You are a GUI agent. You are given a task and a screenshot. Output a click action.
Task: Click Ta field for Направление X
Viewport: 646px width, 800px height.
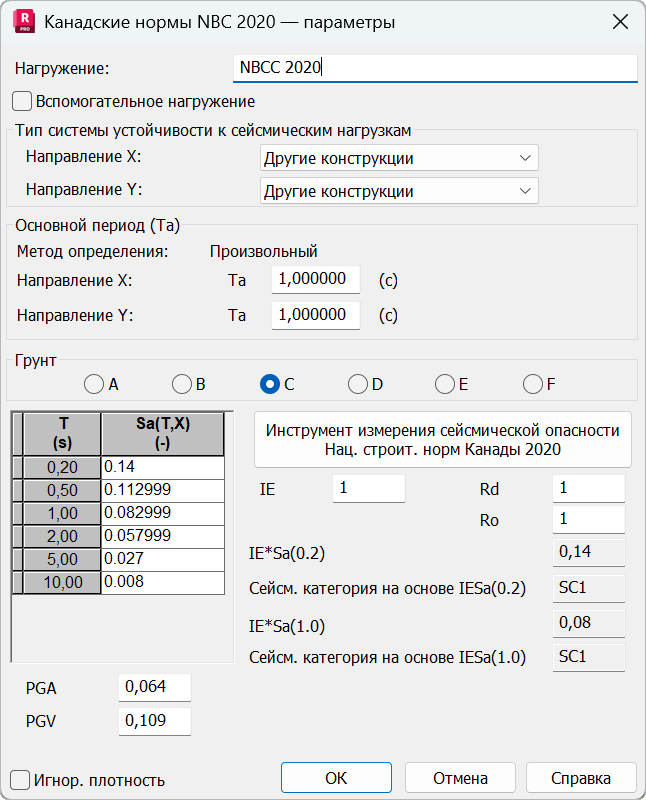(x=316, y=279)
